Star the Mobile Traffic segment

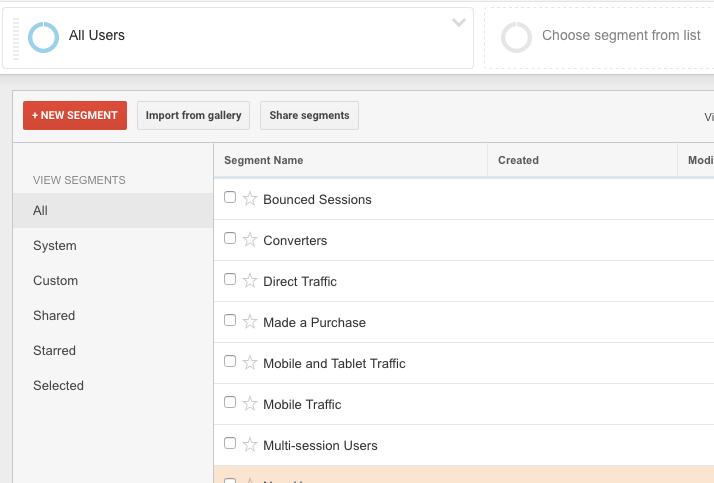tap(250, 404)
